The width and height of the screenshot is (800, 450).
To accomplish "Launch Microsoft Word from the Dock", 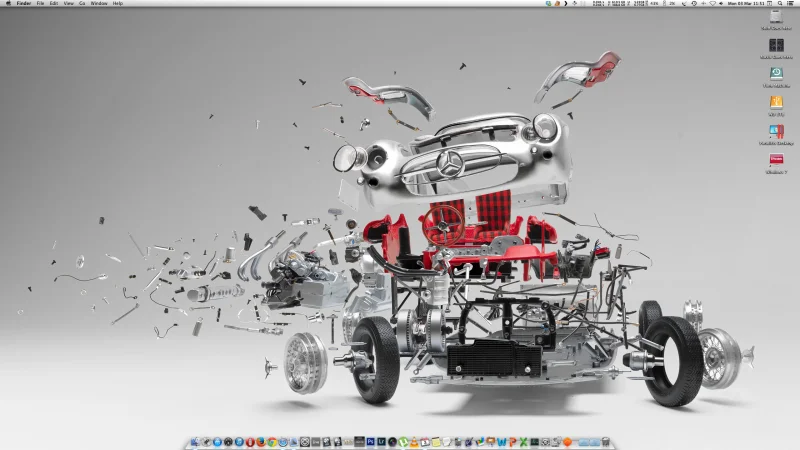I will 502,442.
